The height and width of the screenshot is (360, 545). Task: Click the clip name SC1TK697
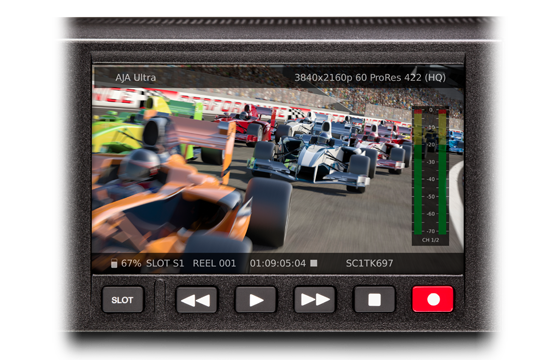(x=369, y=263)
